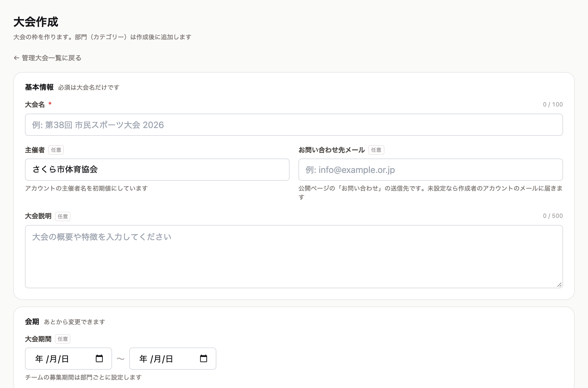Click the 0 / 100 character counter

553,104
